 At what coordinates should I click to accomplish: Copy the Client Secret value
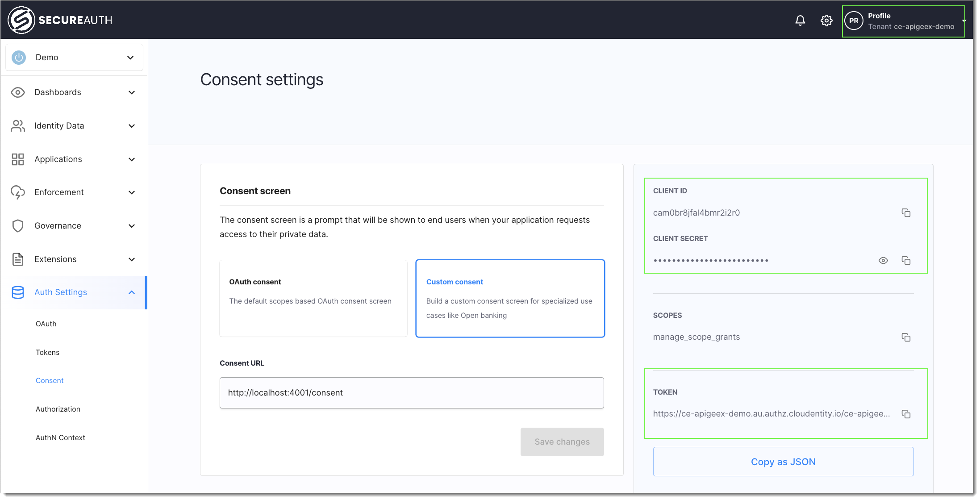(906, 261)
